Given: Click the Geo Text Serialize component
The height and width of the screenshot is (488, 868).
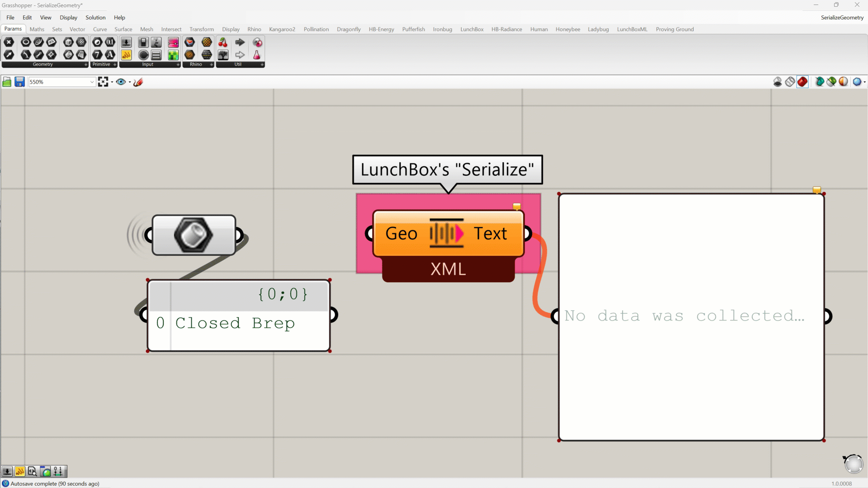Looking at the screenshot, I should tap(447, 234).
